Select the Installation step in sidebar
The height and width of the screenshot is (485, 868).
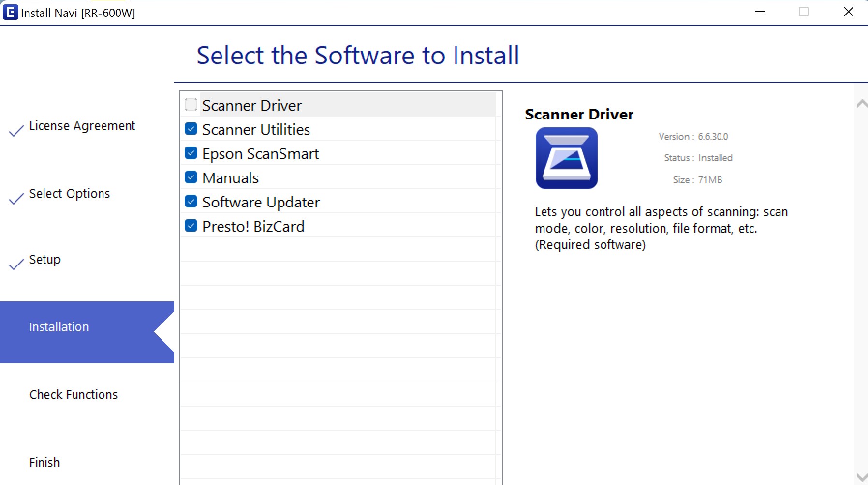[x=59, y=327]
